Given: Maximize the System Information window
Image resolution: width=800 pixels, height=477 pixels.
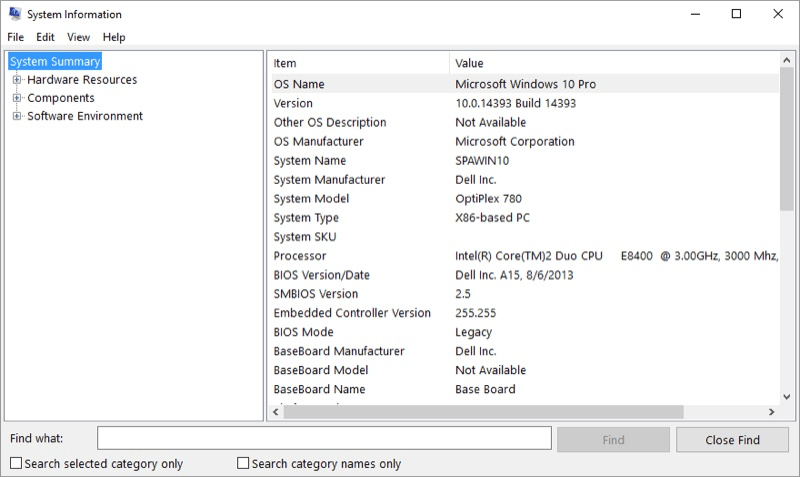Looking at the screenshot, I should [736, 14].
